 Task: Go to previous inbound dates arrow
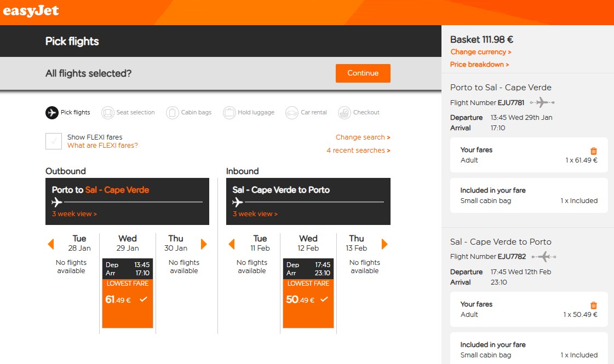(x=232, y=244)
